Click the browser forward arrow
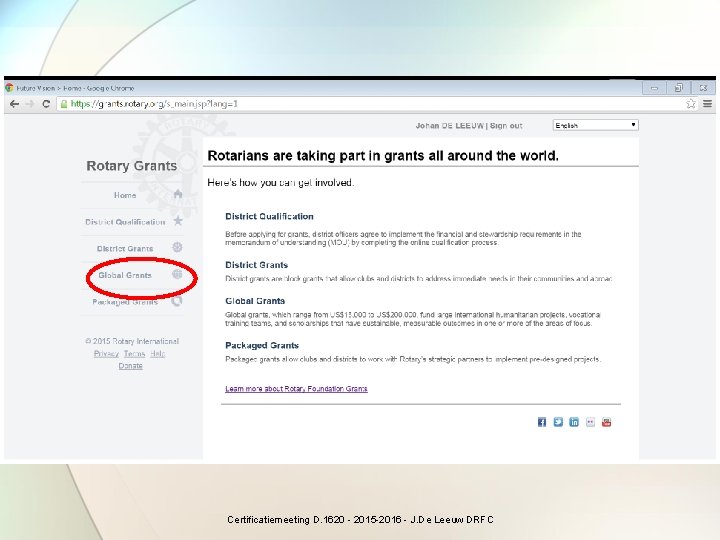Screen dimensions: 720x540 30,104
